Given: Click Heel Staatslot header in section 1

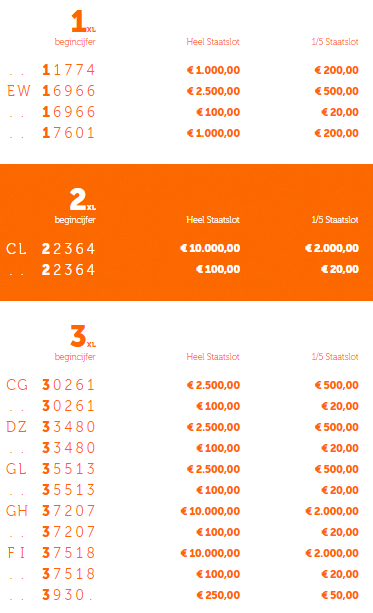Looking at the screenshot, I should tap(213, 42).
